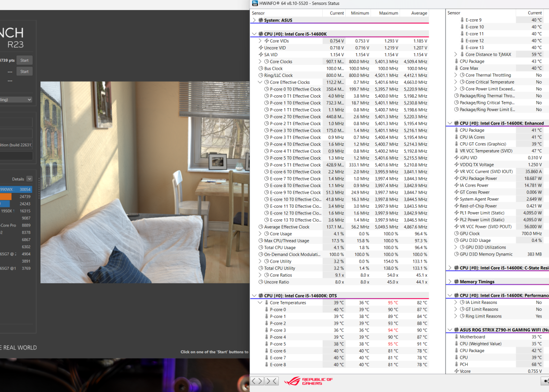The width and height of the screenshot is (549, 392).
Task: Expand the Memory Timings section
Action: pyautogui.click(x=450, y=281)
